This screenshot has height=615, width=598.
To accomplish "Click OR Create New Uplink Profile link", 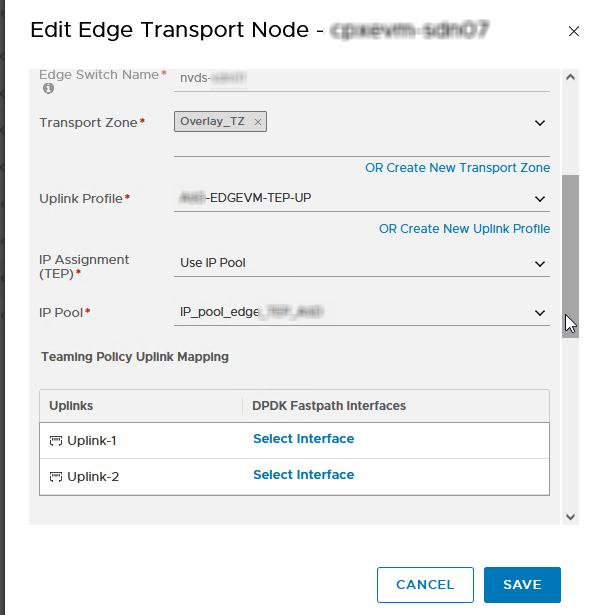I will tap(464, 229).
